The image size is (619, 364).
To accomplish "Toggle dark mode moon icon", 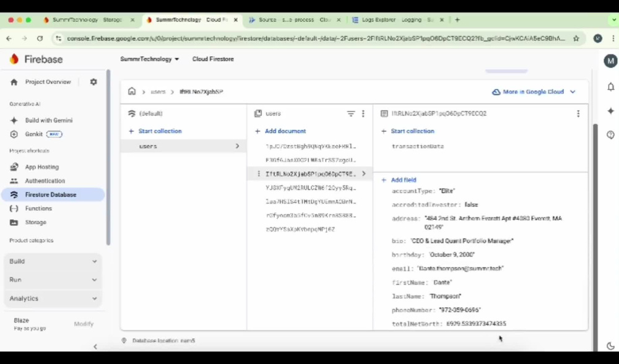I will coord(610,346).
